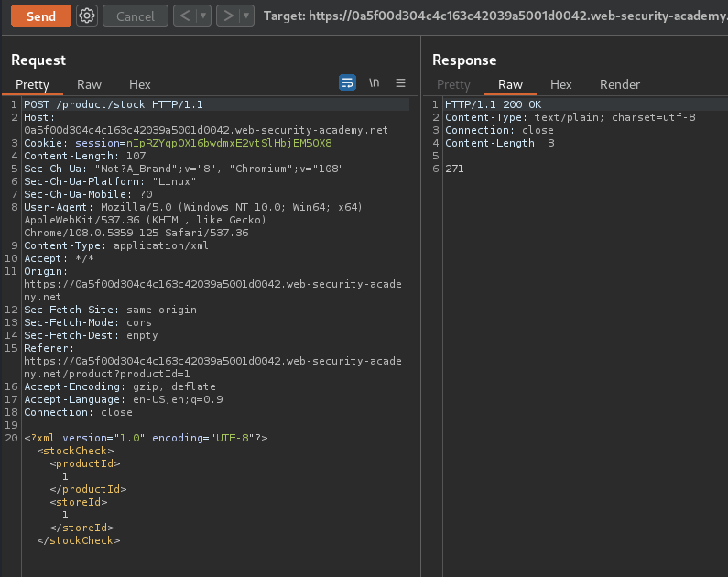Click the Target URL text

coord(495,16)
